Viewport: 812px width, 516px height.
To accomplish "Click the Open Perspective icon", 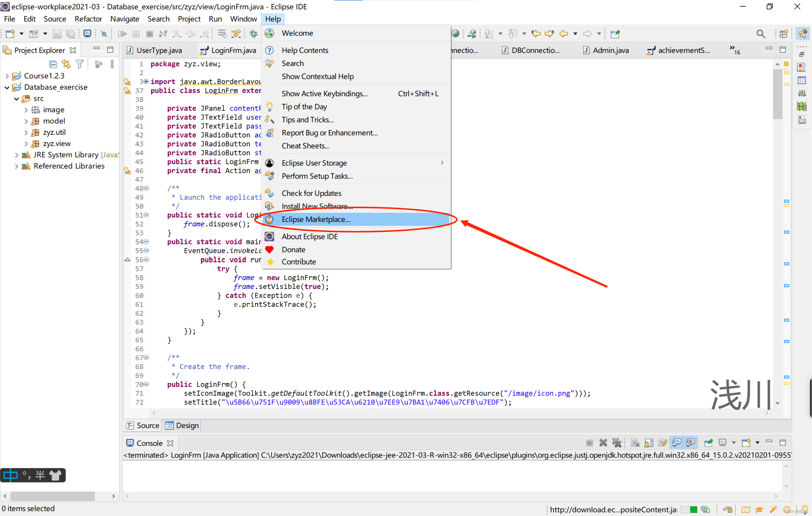I will 784,34.
